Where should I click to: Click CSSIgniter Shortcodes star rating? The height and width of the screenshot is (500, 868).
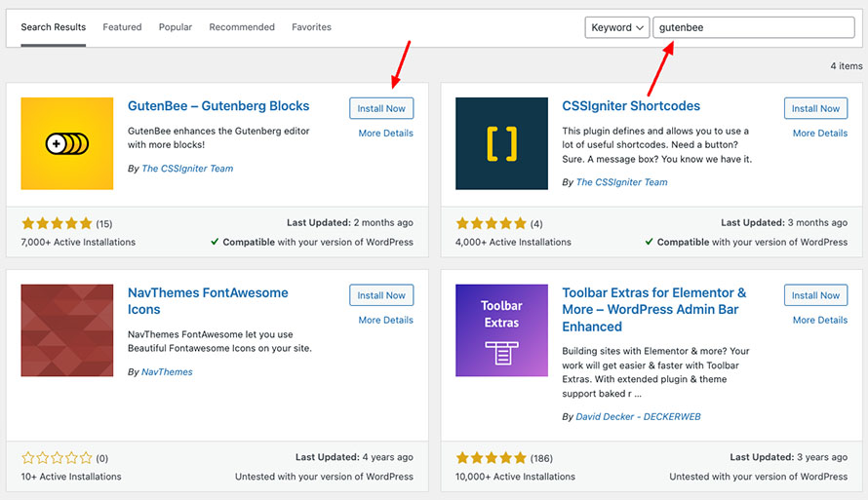[491, 223]
